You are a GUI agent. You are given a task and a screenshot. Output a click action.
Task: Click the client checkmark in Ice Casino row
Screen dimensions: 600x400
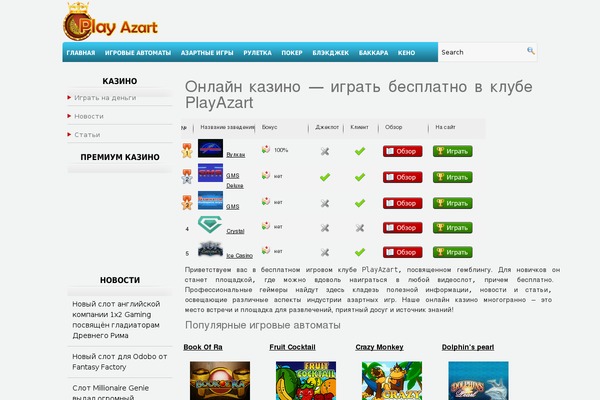click(x=360, y=252)
